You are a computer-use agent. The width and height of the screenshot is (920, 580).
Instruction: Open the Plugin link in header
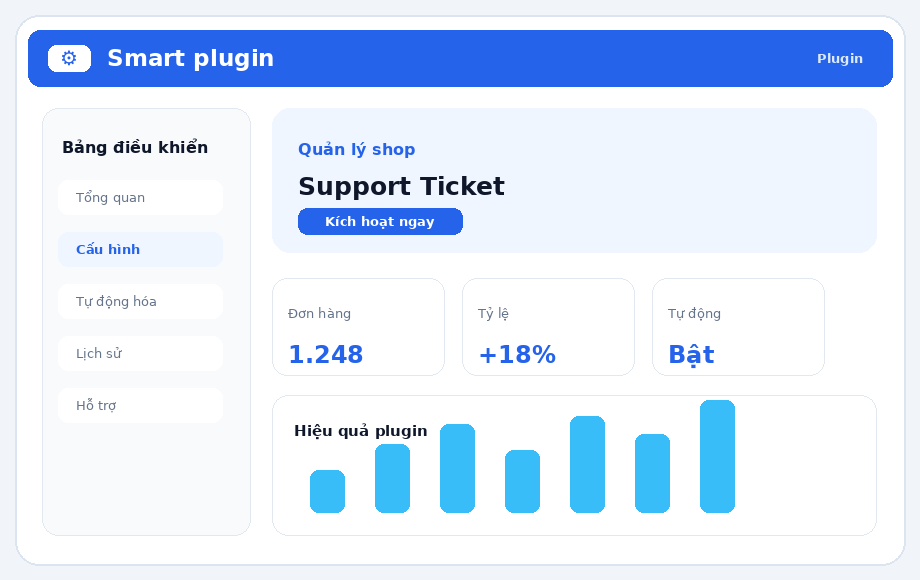point(840,59)
